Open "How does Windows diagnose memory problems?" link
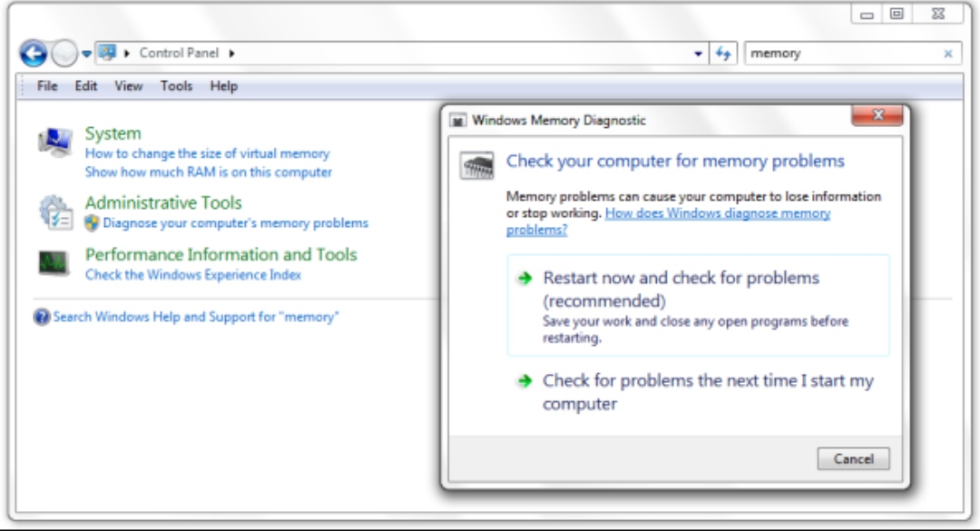This screenshot has height=531, width=980. point(668,221)
